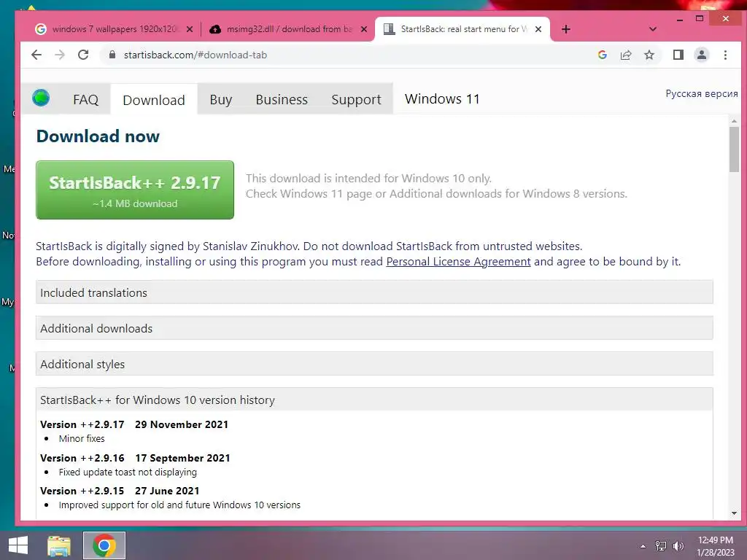Click the Version ++2.9.15 entry
This screenshot has height=560, width=747.
[x=120, y=491]
